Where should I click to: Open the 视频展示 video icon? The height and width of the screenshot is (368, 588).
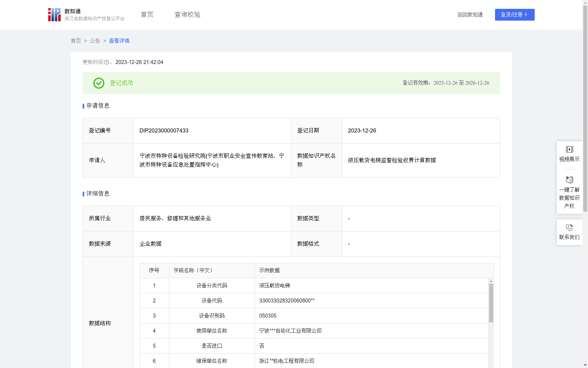[570, 149]
